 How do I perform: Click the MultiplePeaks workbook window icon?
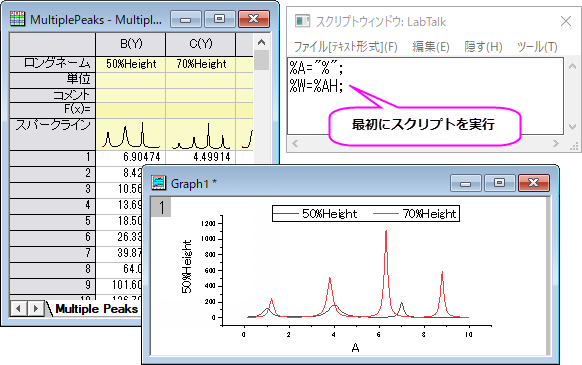(17, 19)
